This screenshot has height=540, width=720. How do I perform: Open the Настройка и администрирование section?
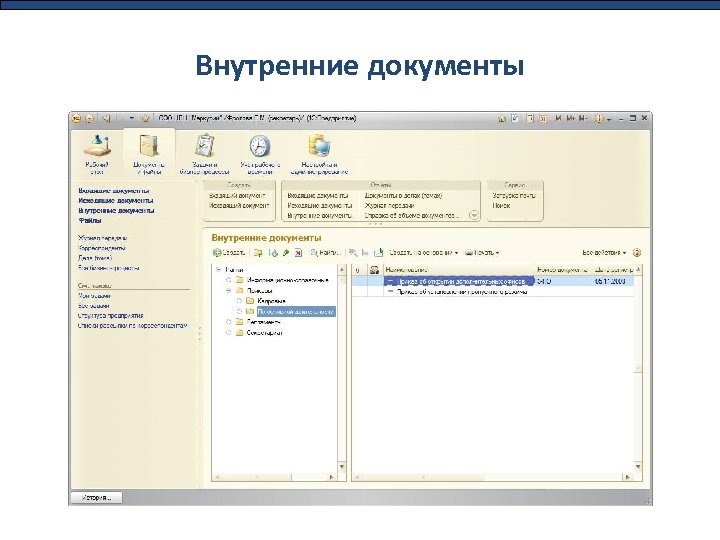pyautogui.click(x=319, y=155)
